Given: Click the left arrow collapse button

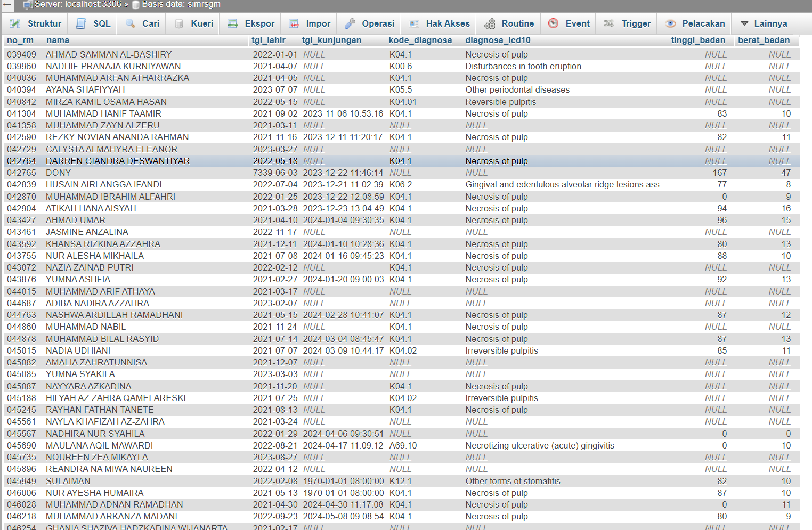Looking at the screenshot, I should coord(7,4).
